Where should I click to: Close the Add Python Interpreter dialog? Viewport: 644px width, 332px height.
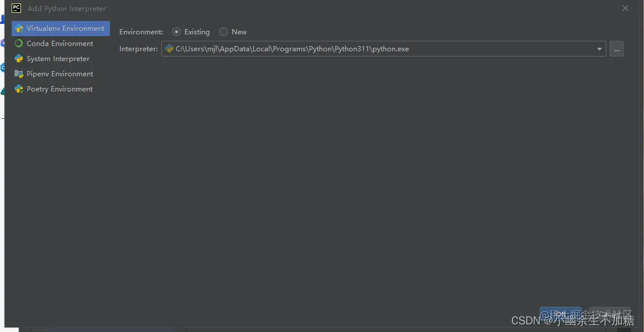[625, 8]
